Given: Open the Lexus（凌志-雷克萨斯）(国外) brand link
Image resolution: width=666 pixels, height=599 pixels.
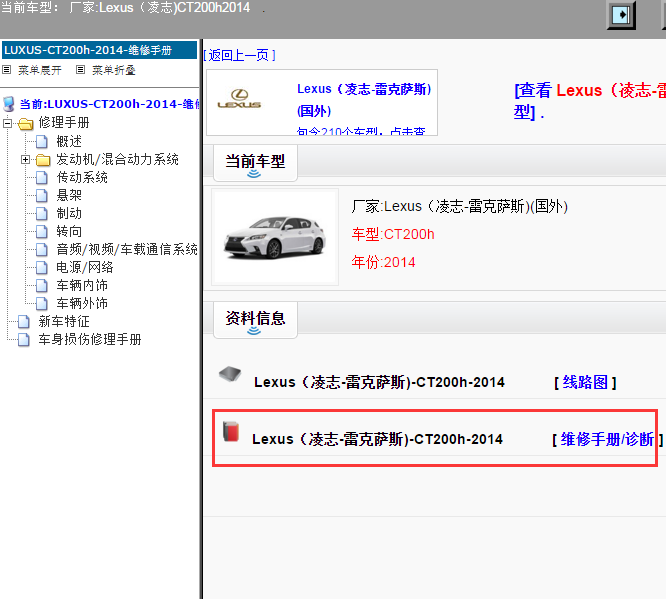Looking at the screenshot, I should [364, 100].
